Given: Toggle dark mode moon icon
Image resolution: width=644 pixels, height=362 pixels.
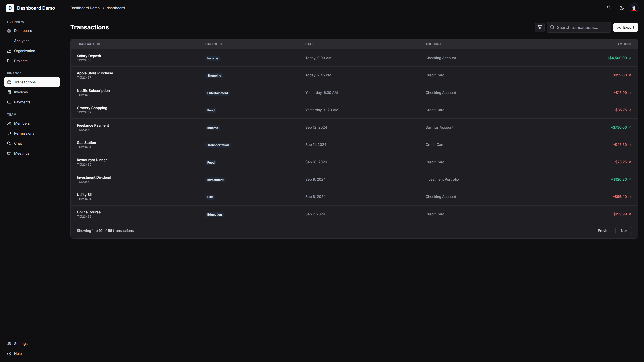Looking at the screenshot, I should pos(621,8).
